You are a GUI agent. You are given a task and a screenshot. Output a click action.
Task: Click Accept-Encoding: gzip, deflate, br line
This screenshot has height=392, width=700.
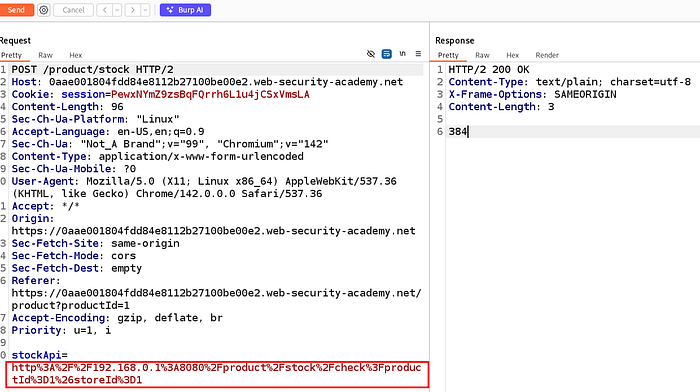[117, 318]
